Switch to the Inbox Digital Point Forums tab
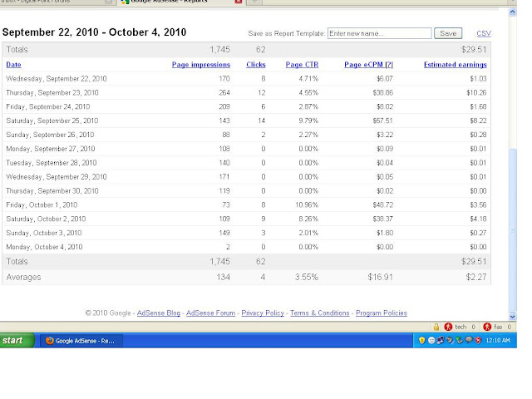 (57, 2)
